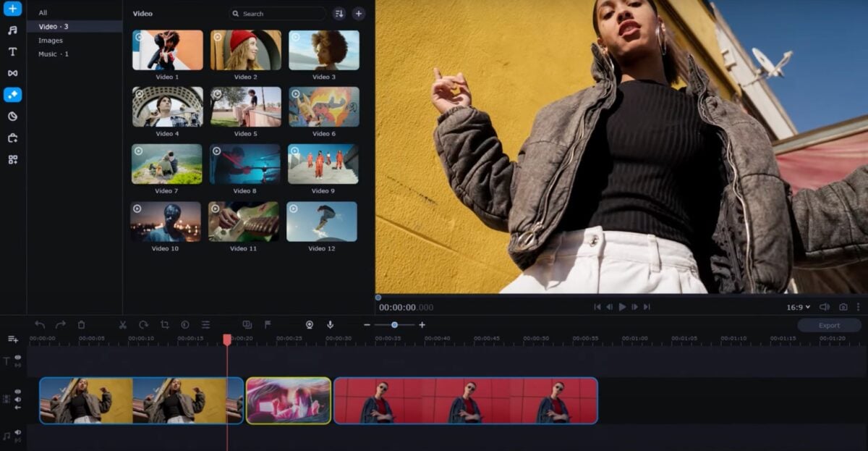Open the preview three-dot options menu
Screen dimensions: 868x451
click(859, 307)
